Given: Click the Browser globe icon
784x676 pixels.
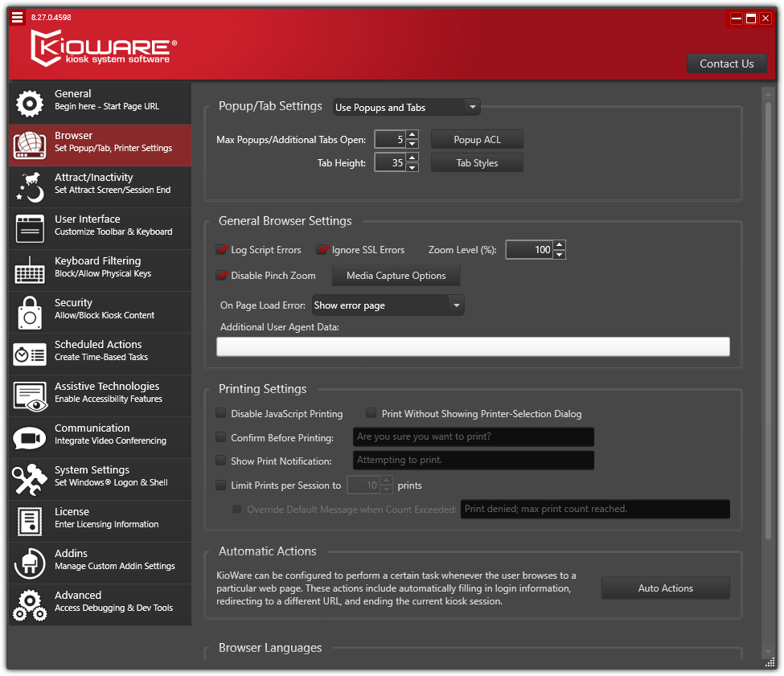Looking at the screenshot, I should pos(30,145).
